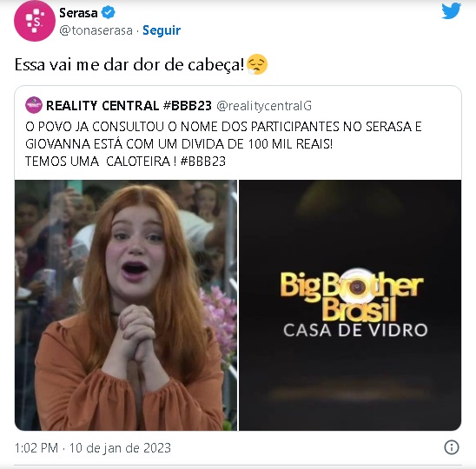This screenshot has width=476, height=469.
Task: Open the REALITY CENTRAL #BBB23 account name
Action: (x=129, y=106)
